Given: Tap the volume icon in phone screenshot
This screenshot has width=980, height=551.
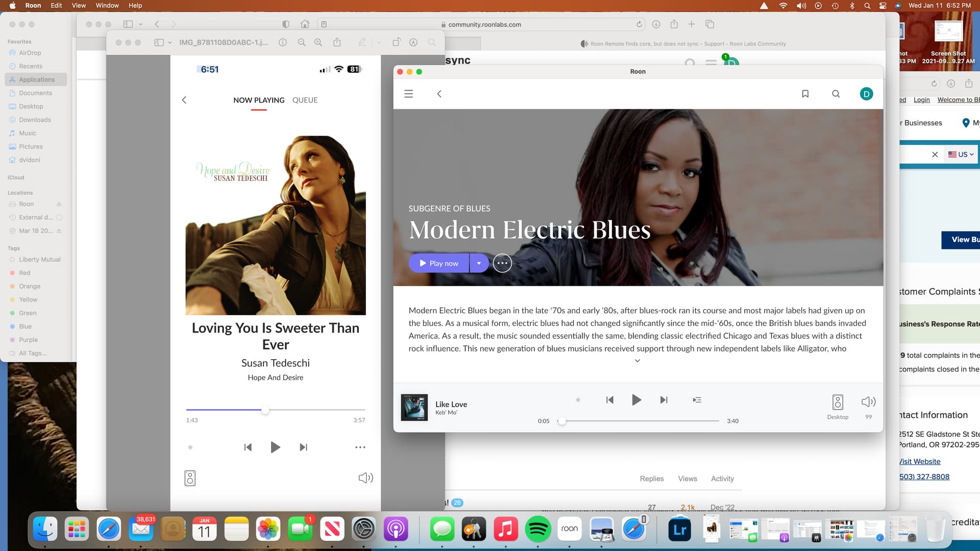Looking at the screenshot, I should [x=365, y=478].
